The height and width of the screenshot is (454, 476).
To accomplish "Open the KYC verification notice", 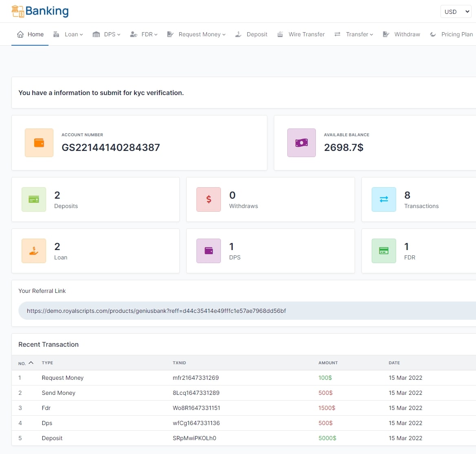I will tap(101, 93).
